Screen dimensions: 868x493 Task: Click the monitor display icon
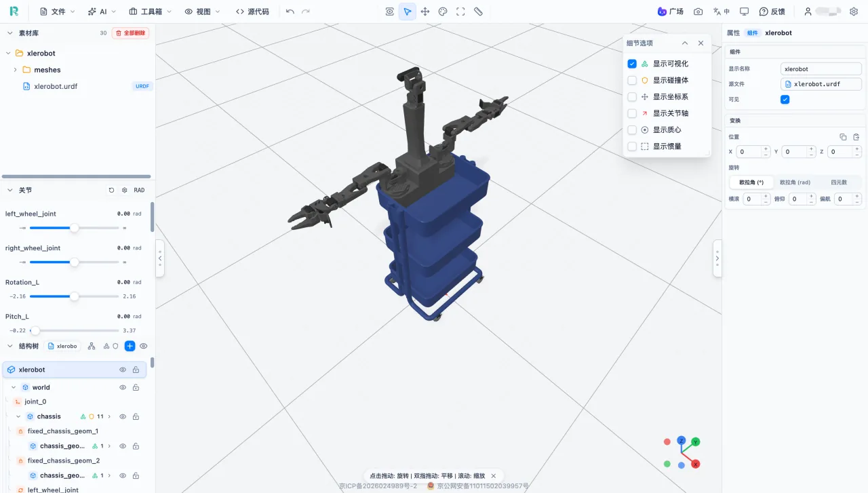[744, 12]
